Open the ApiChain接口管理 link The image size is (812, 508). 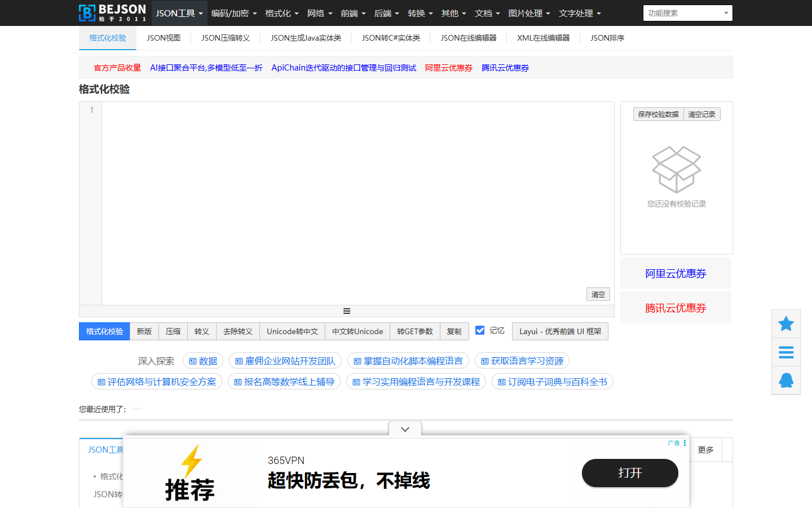click(x=344, y=68)
